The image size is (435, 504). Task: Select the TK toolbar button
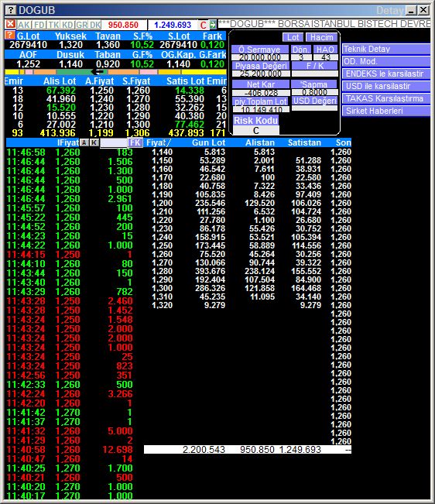pyautogui.click(x=53, y=25)
